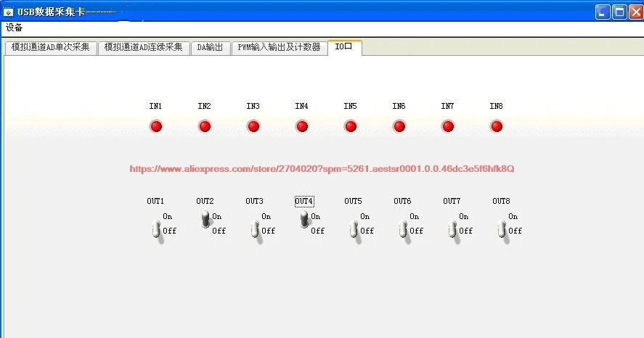The width and height of the screenshot is (644, 338).
Task: Click the IN5 label
Action: (x=351, y=106)
